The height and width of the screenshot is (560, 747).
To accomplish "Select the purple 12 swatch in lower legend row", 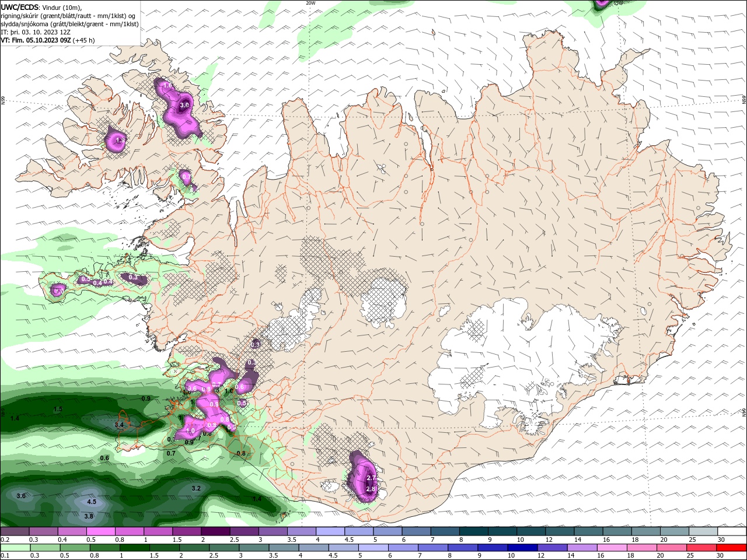I will coord(553,548).
